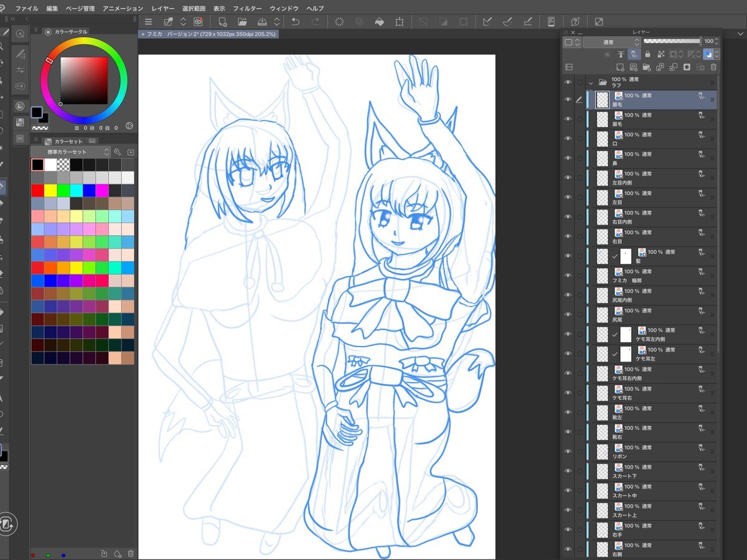Image resolution: width=747 pixels, height=560 pixels.
Task: Click the Fill bucket icon in command bar
Action: (379, 22)
